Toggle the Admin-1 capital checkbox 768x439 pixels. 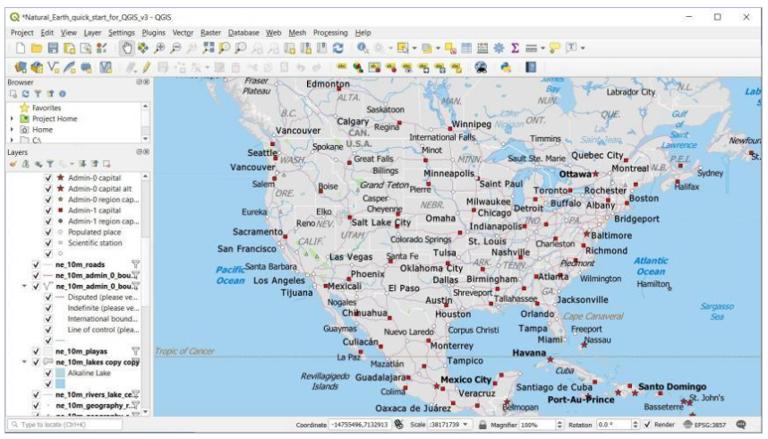pos(48,210)
